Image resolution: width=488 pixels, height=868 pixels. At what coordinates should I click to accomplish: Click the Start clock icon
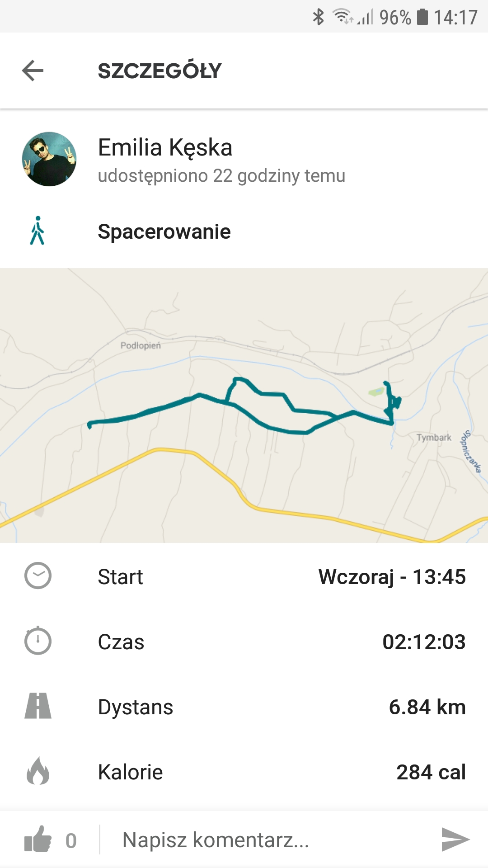(38, 576)
